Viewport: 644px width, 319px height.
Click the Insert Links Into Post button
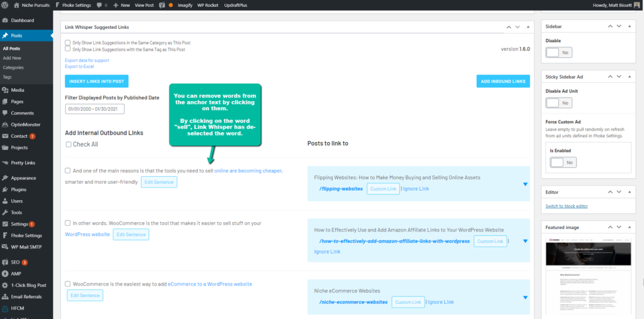[96, 81]
